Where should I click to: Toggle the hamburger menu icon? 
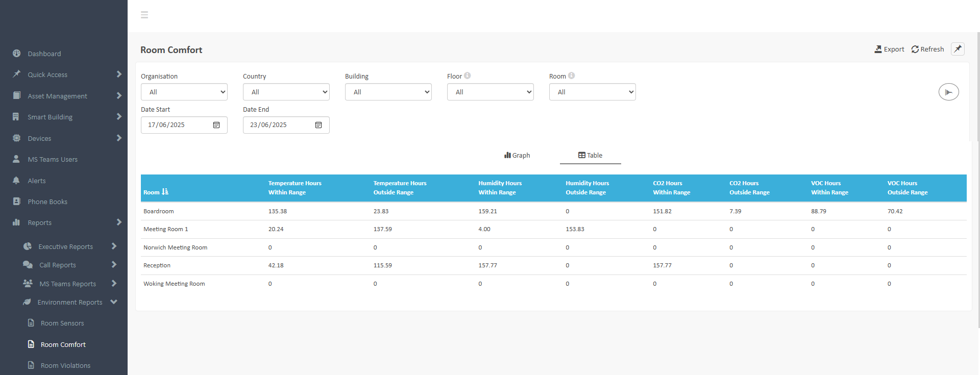coord(144,15)
